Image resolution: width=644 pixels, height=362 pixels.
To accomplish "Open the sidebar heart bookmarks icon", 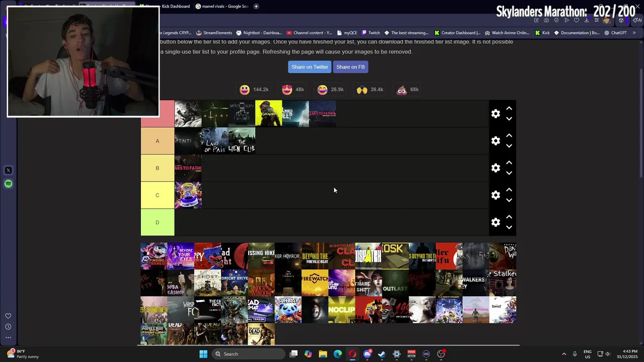I will pos(8,316).
